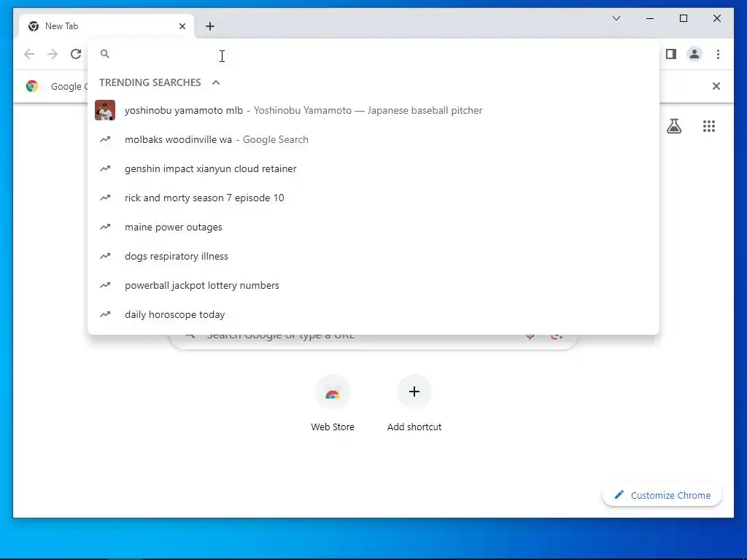This screenshot has height=560, width=747.
Task: Select maine power outages suggestion
Action: tap(373, 227)
